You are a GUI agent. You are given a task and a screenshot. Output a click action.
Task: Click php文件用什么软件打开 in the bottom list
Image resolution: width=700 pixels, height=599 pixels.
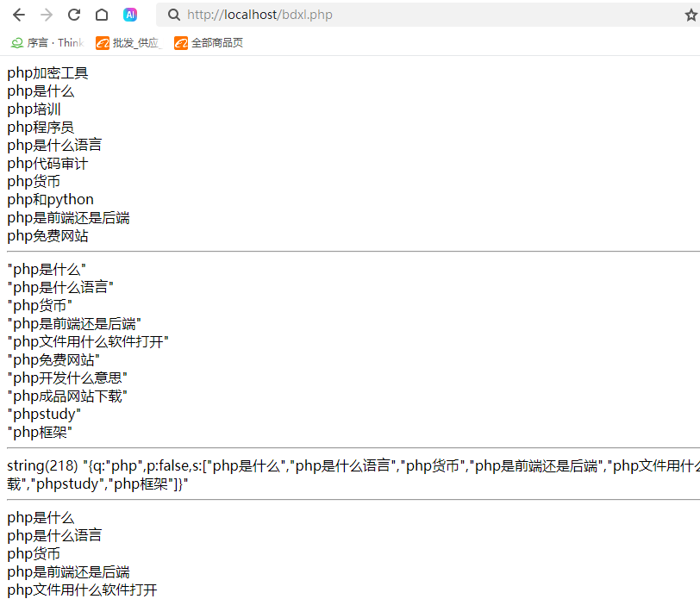(x=82, y=590)
